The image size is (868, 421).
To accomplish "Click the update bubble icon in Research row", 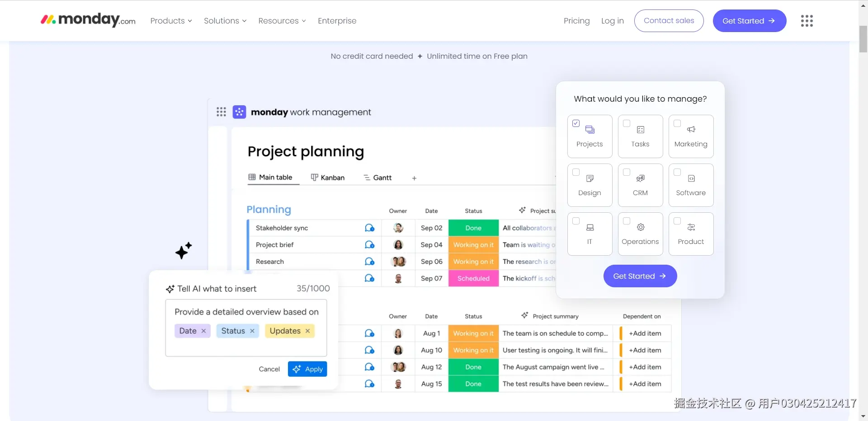I will tap(369, 261).
